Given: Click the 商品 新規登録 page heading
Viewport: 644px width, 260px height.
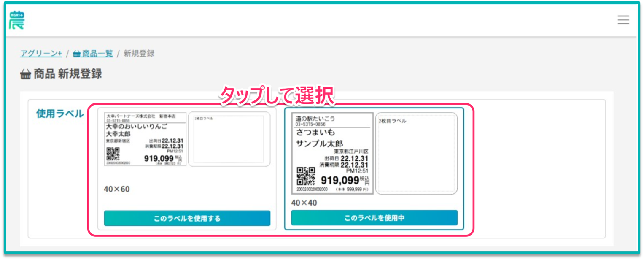Looking at the screenshot, I should coord(67,74).
